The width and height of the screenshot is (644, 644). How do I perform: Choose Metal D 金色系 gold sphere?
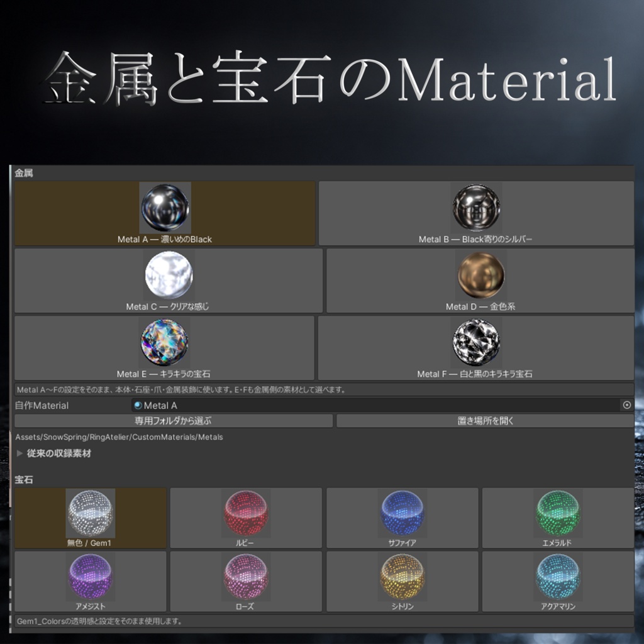click(x=480, y=280)
